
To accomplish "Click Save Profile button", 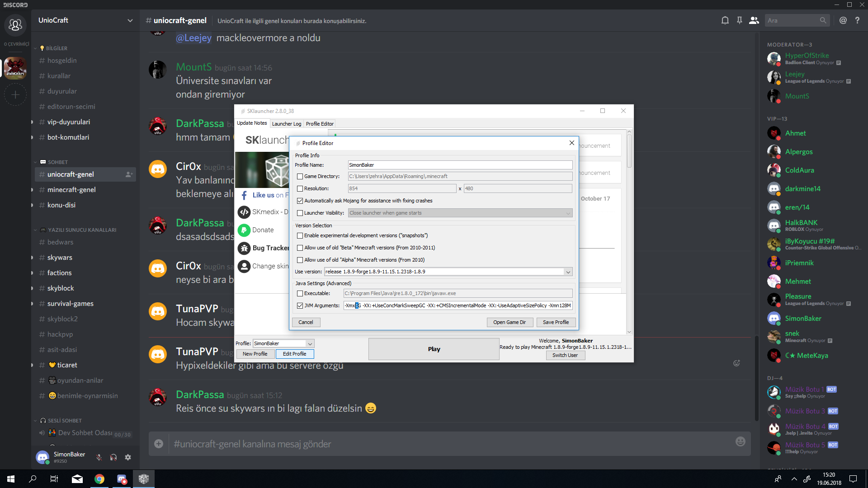I will point(556,323).
